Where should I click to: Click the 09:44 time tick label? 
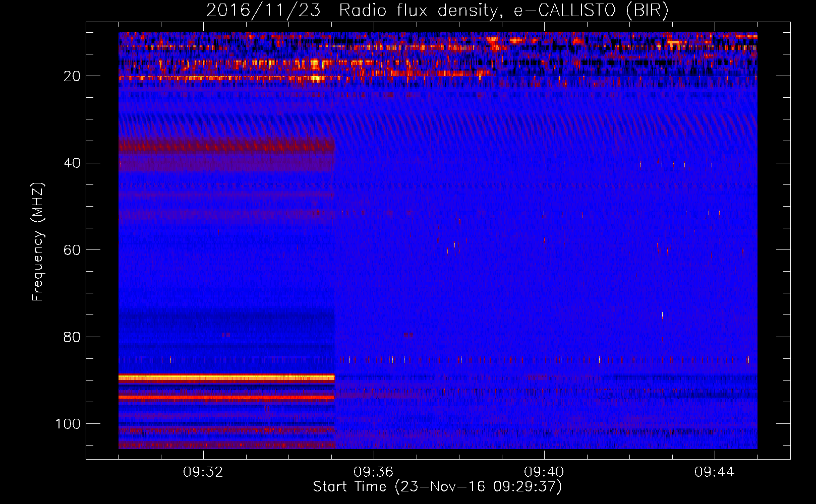[715, 472]
